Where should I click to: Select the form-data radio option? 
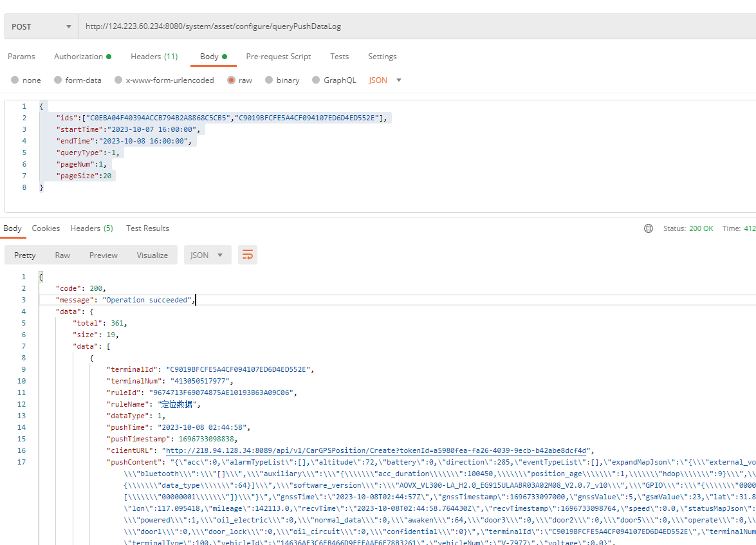[x=59, y=80]
